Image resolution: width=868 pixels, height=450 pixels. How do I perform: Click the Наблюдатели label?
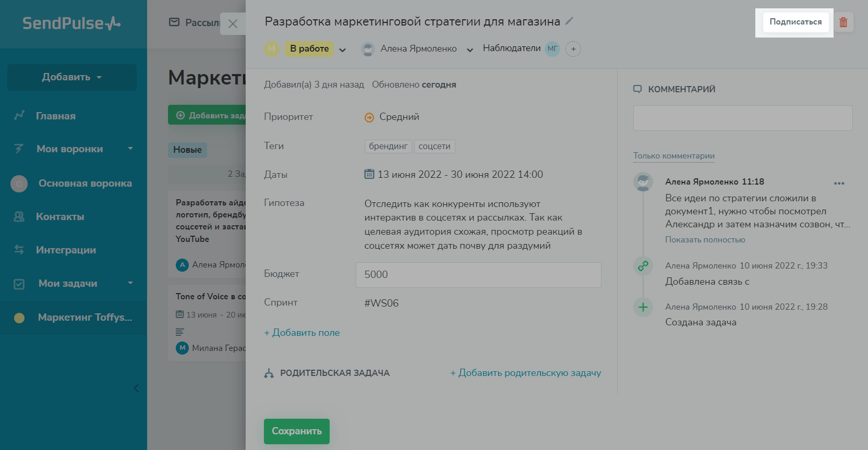pos(512,48)
